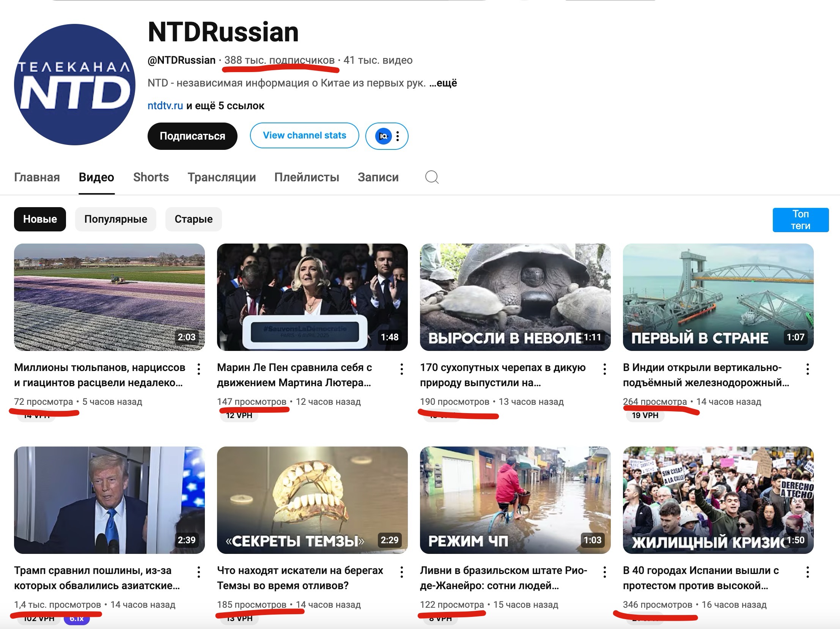Screen dimensions: 840x629
Task: Switch to the Shorts tab
Action: pyautogui.click(x=151, y=177)
